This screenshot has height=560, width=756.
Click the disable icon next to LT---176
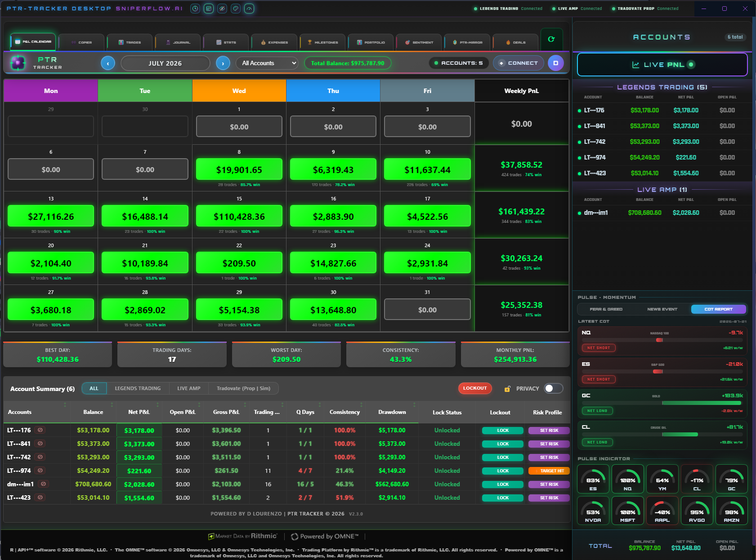point(40,430)
